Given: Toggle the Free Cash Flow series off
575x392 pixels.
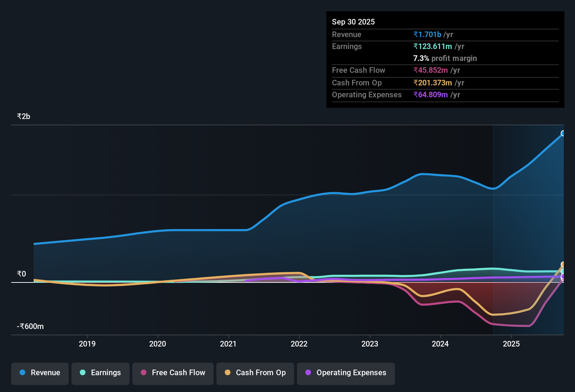Looking at the screenshot, I should (x=173, y=373).
